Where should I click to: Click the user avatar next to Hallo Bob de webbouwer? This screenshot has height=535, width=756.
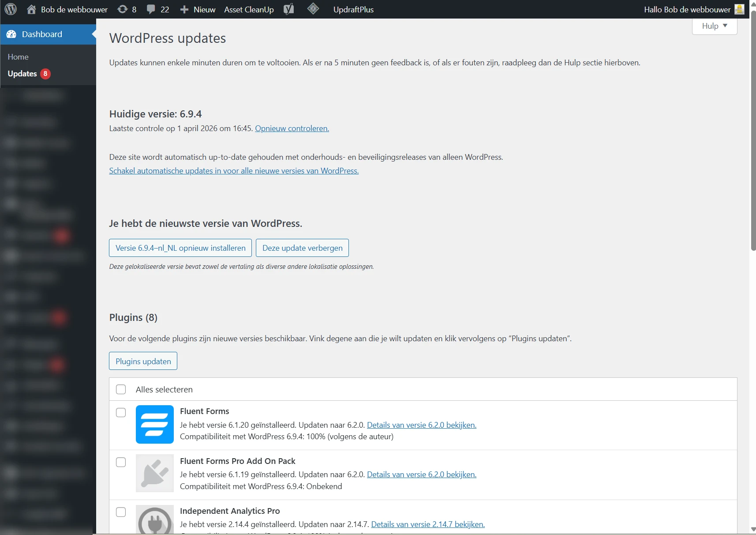click(738, 9)
